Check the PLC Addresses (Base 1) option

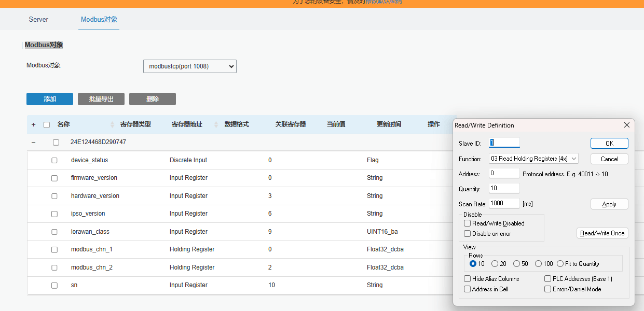point(547,279)
